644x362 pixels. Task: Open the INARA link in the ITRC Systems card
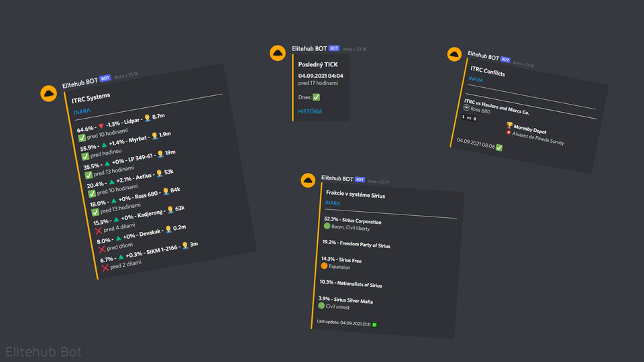click(x=82, y=111)
